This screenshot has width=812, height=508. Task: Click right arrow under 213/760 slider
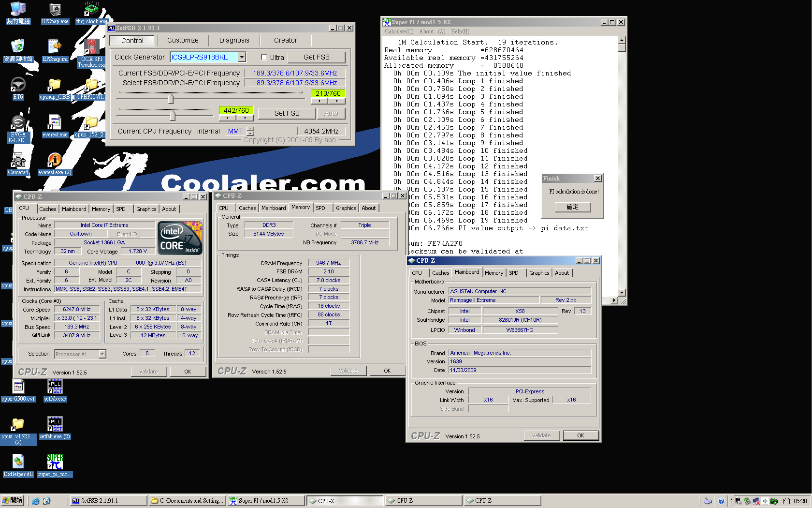pyautogui.click(x=337, y=101)
